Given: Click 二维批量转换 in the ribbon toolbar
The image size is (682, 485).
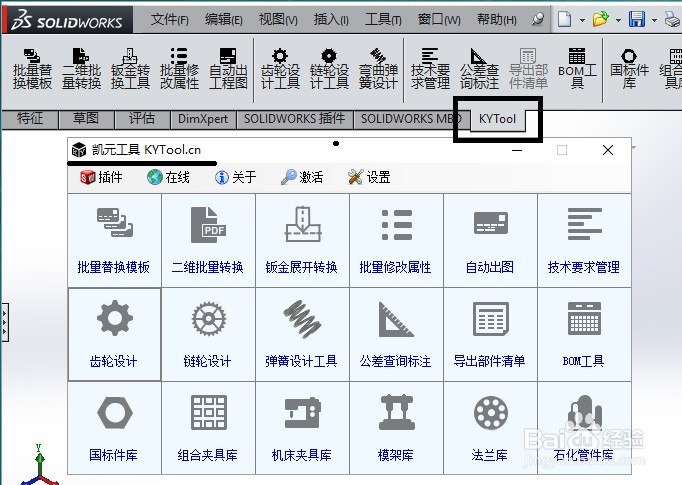Looking at the screenshot, I should pos(81,68).
